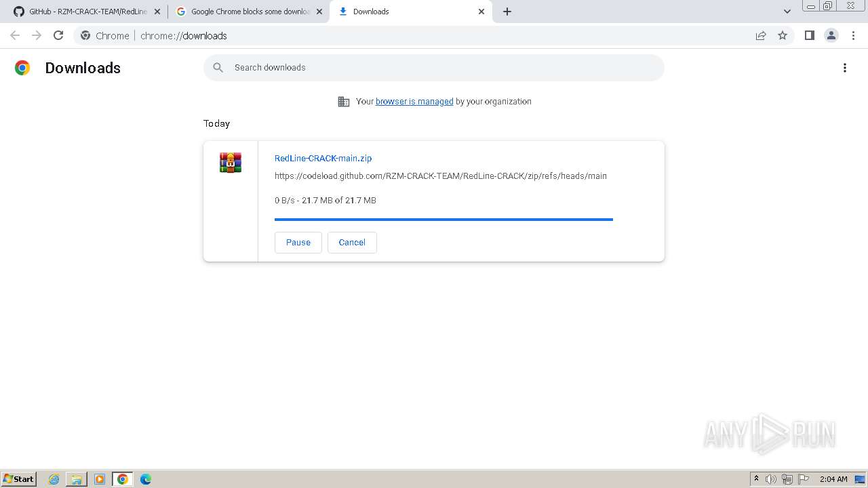
Task: Pause the RedLine-CRACK download
Action: pos(298,243)
